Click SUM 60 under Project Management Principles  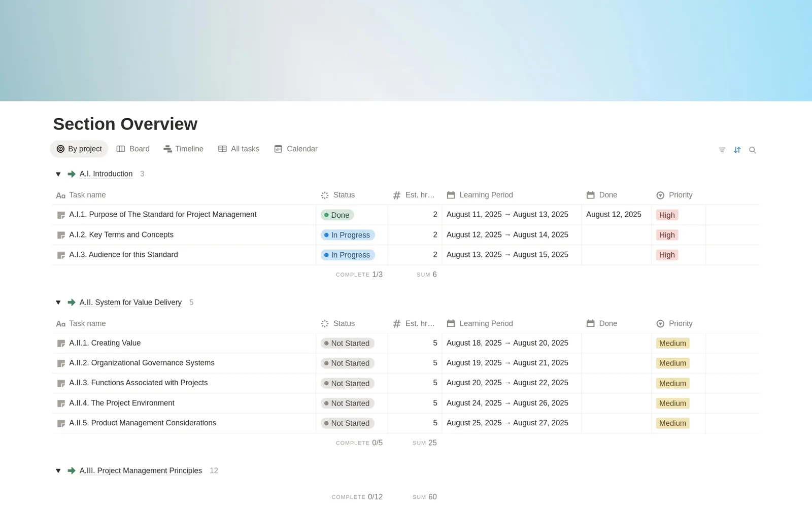pos(425,497)
